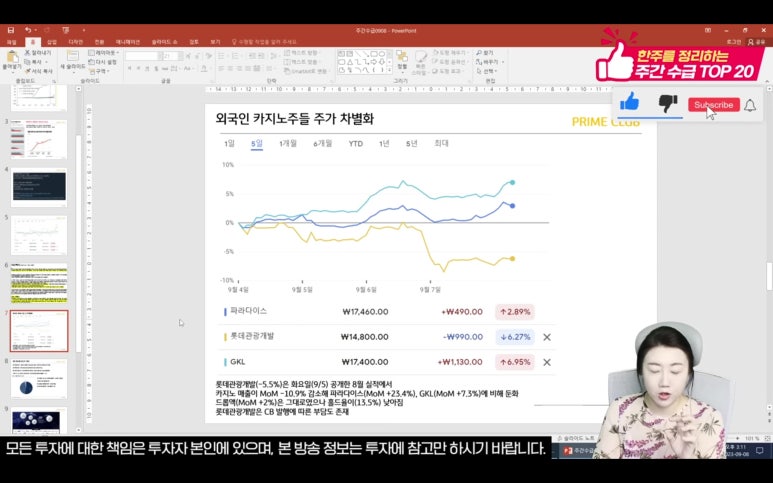773x483 pixels.
Task: Switch to the 전환 (Transitions) ribbon tab
Action: (x=99, y=42)
